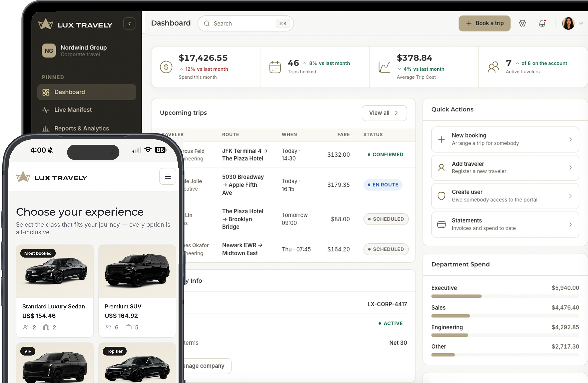The width and height of the screenshot is (588, 383).
Task: Click the US$ 154.46 sedan price
Action: (x=39, y=316)
